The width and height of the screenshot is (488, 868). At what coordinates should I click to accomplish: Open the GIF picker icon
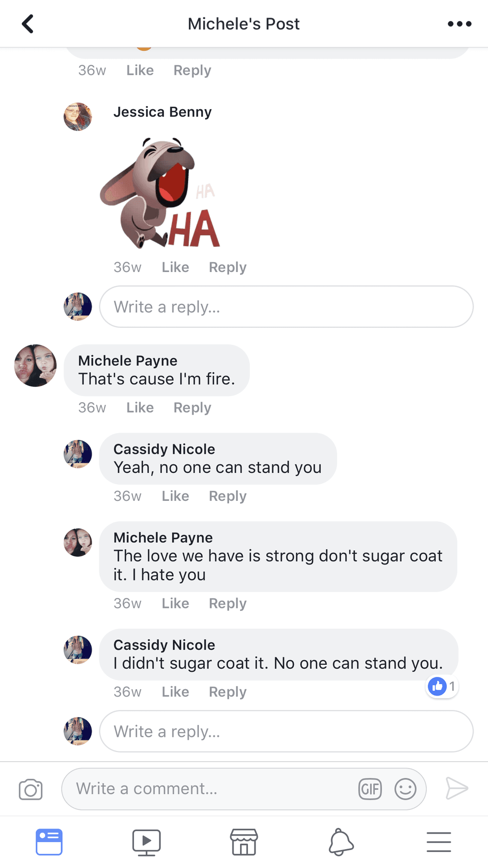click(x=370, y=789)
